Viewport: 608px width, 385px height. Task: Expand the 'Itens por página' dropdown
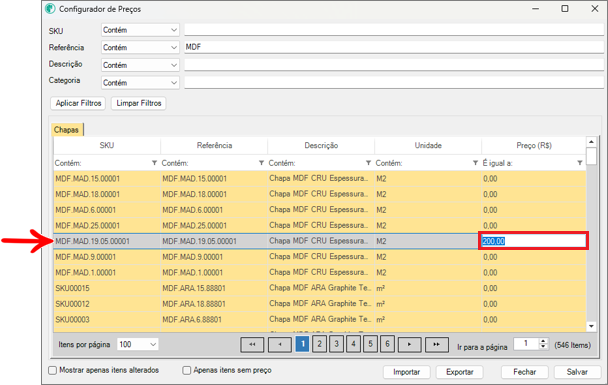pyautogui.click(x=138, y=344)
